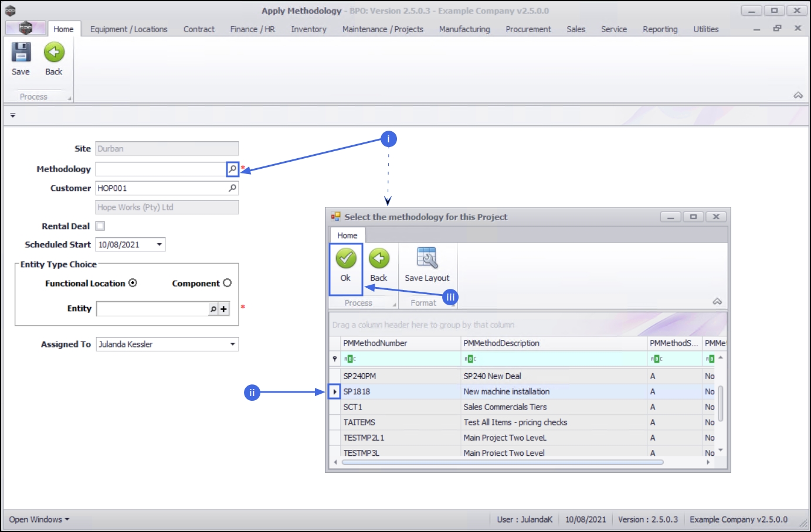Open the Equipment / Locations menu
Viewport: 811px width, 532px height.
click(x=129, y=29)
